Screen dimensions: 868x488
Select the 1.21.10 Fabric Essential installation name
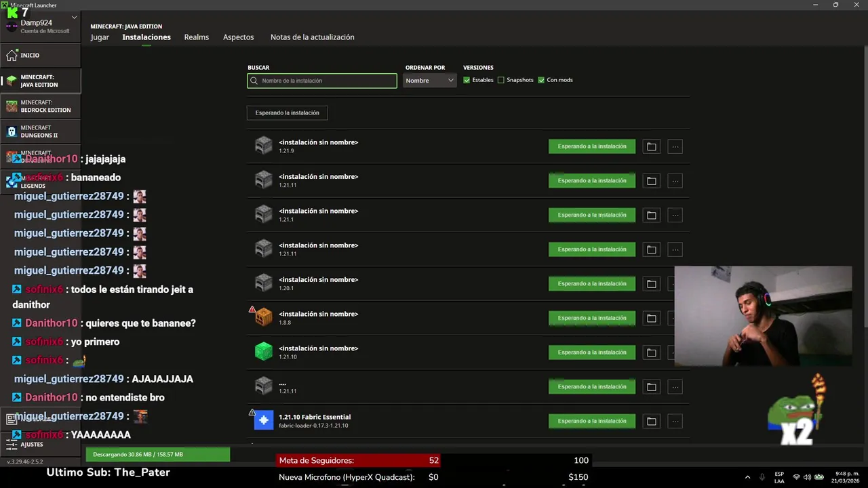click(x=315, y=417)
